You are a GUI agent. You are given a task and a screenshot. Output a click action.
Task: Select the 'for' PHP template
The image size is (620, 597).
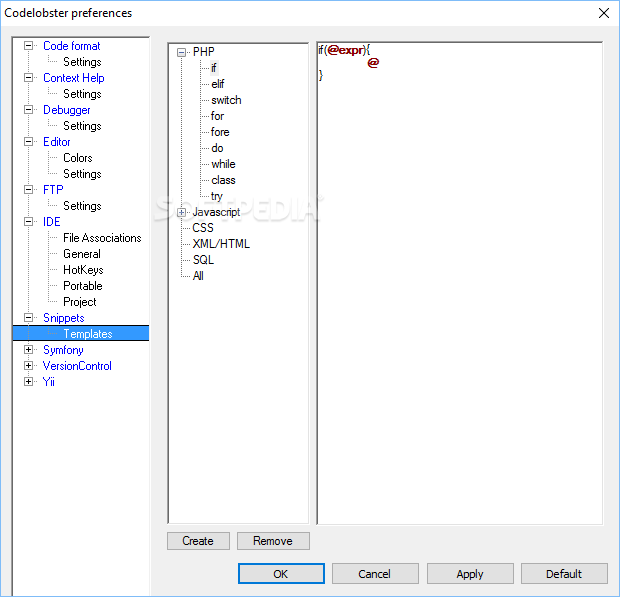pyautogui.click(x=217, y=116)
